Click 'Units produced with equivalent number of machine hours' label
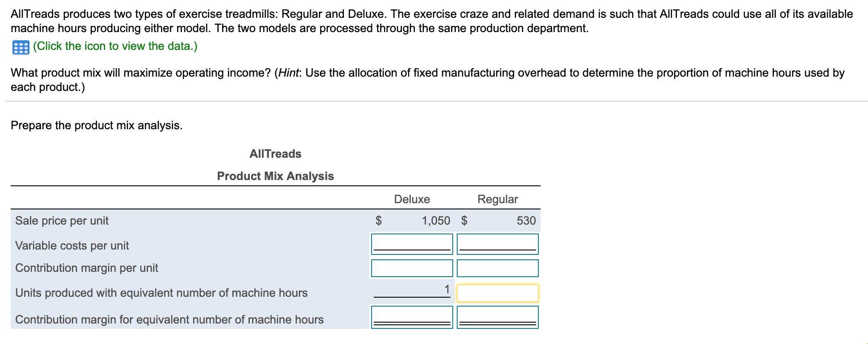Image resolution: width=868 pixels, height=344 pixels. click(x=161, y=293)
